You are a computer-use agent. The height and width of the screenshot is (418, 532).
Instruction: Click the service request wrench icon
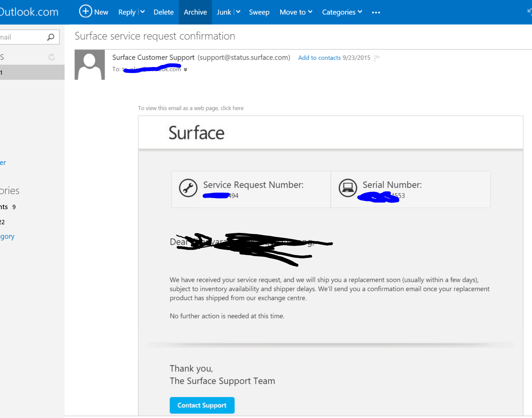click(x=188, y=188)
